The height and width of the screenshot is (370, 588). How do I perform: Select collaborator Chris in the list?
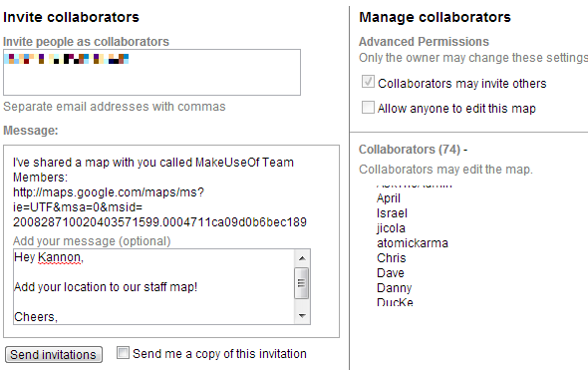click(391, 258)
